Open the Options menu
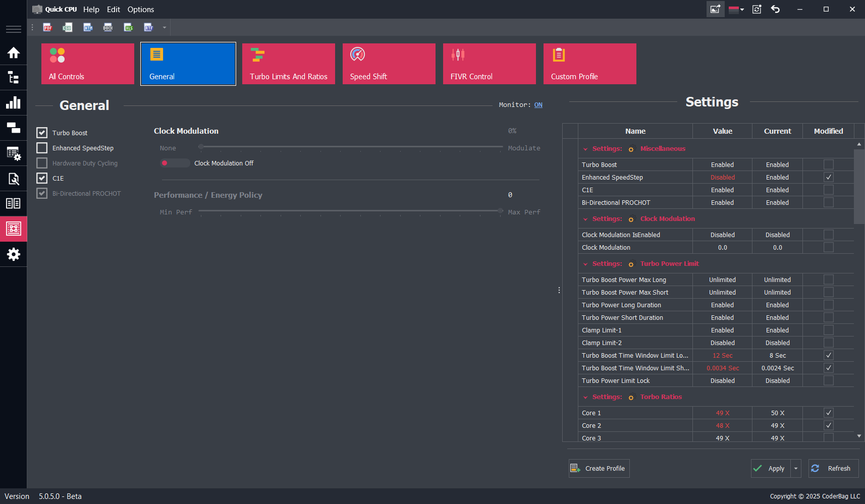The height and width of the screenshot is (504, 865). (141, 9)
